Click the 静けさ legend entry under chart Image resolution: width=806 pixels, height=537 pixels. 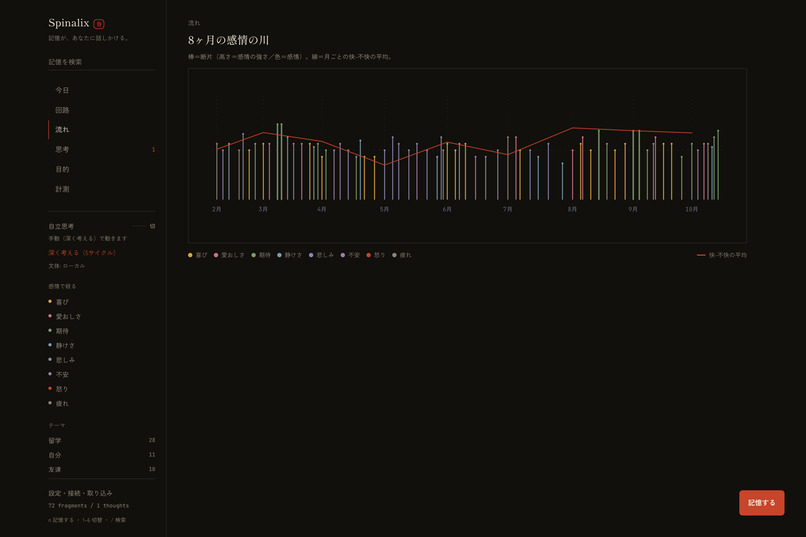[290, 255]
